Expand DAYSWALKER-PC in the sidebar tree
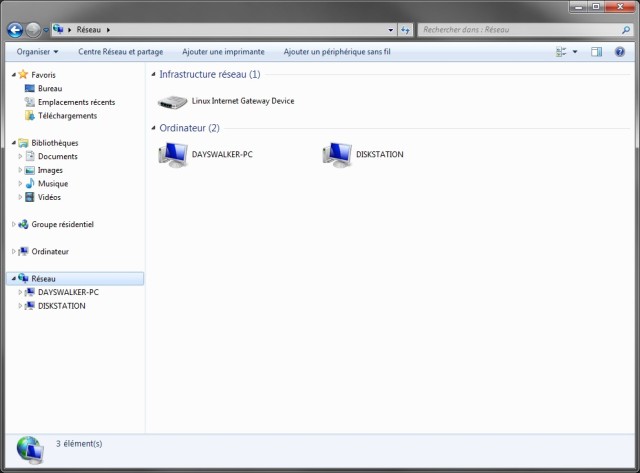 click(x=20, y=292)
